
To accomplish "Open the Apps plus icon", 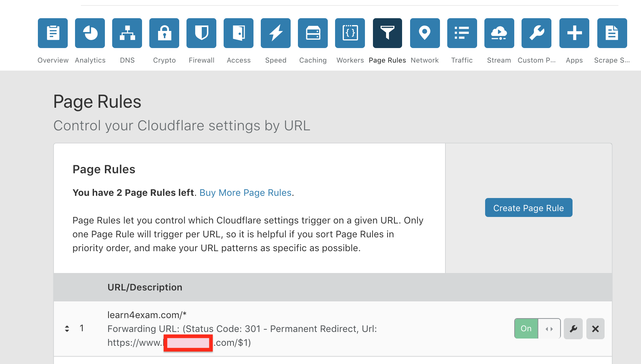I will (x=574, y=33).
